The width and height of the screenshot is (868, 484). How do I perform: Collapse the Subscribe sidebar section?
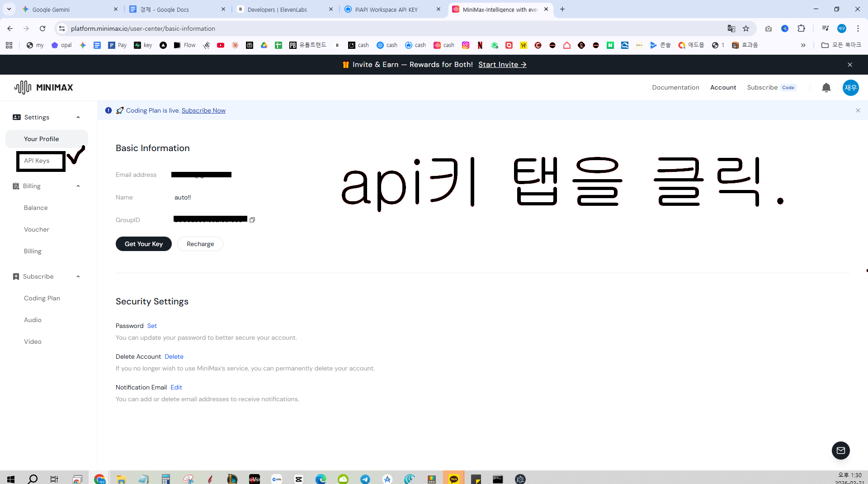pyautogui.click(x=78, y=277)
